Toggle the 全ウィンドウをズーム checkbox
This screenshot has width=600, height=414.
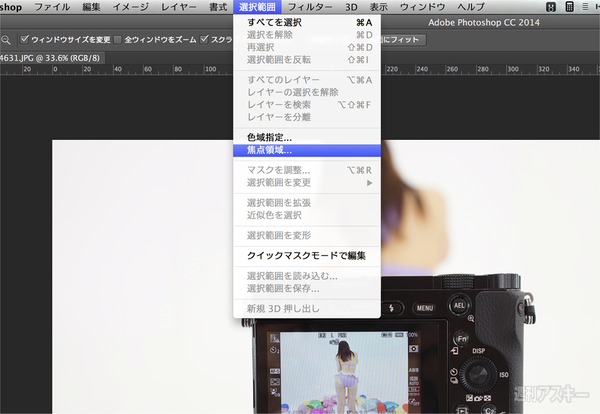click(x=119, y=40)
